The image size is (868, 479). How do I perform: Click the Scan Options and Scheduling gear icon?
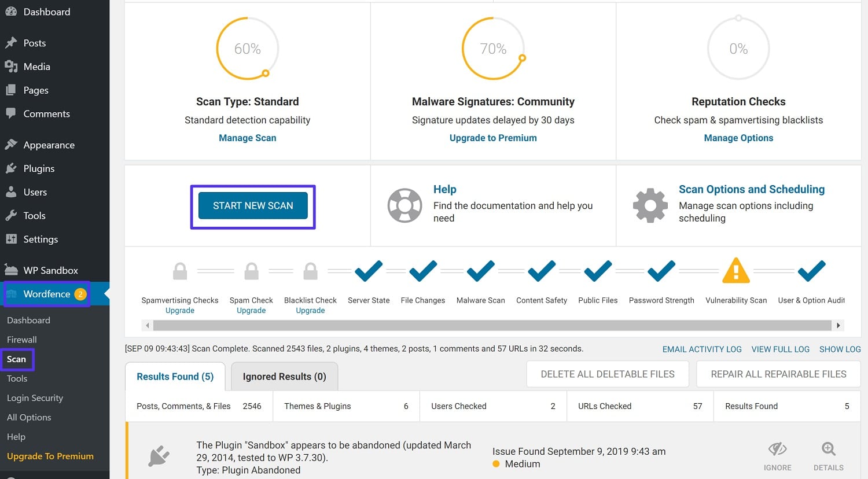(x=650, y=204)
